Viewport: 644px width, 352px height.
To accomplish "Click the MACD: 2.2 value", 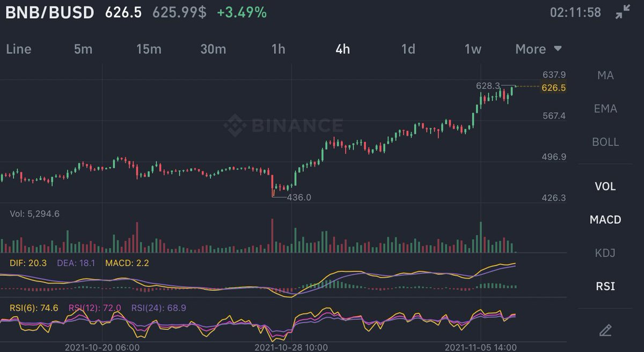I will click(127, 263).
